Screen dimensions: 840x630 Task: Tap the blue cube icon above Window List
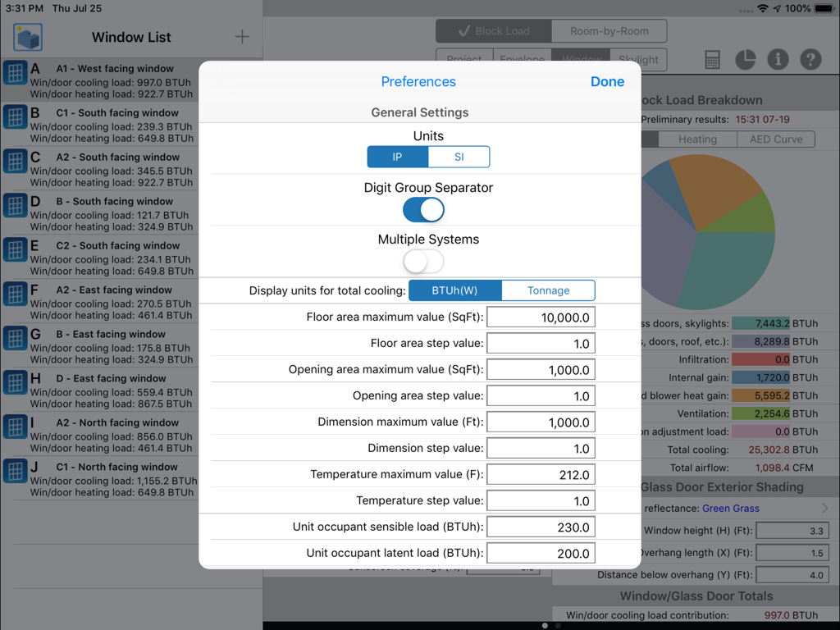(x=28, y=36)
